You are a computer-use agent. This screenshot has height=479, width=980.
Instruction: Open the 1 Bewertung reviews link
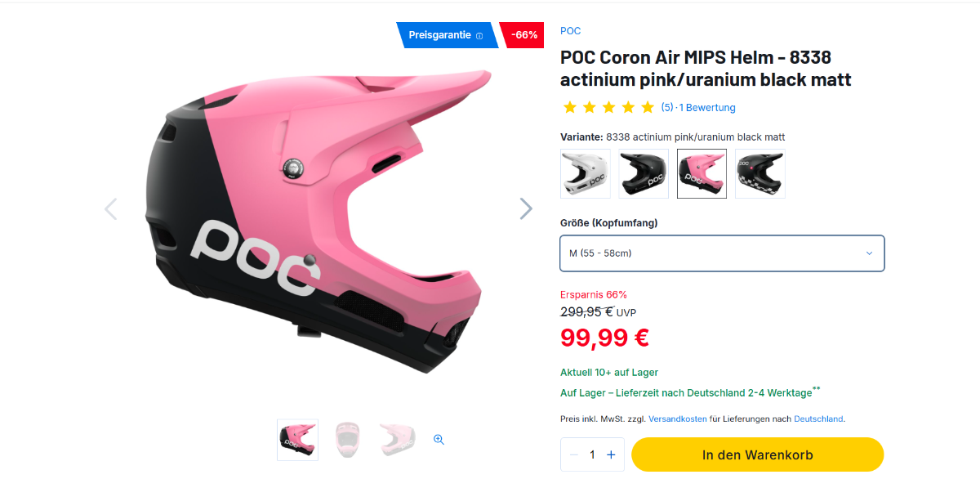(707, 108)
